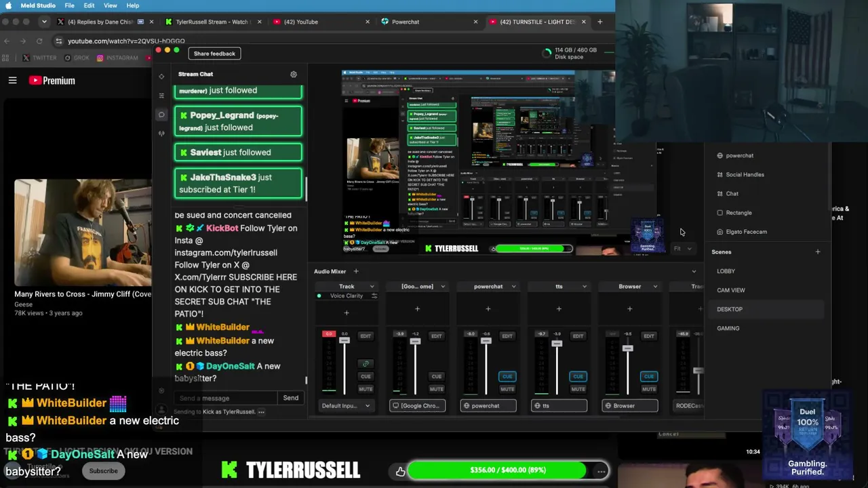Image resolution: width=868 pixels, height=488 pixels.
Task: Toggle Voice Clarity effect on Track channel
Action: point(319,296)
